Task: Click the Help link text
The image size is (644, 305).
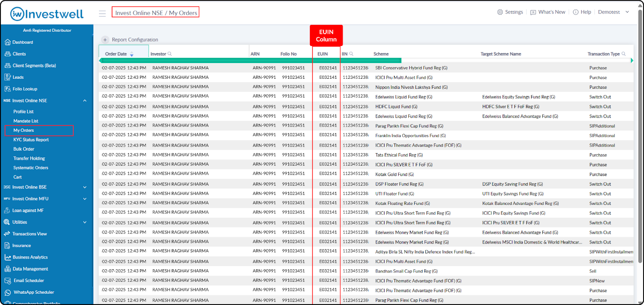Action: click(x=586, y=12)
